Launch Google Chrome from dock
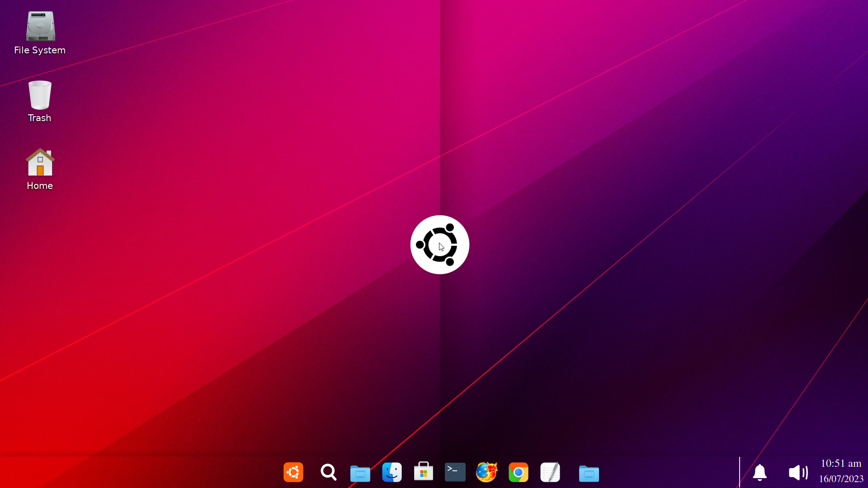 pos(519,473)
